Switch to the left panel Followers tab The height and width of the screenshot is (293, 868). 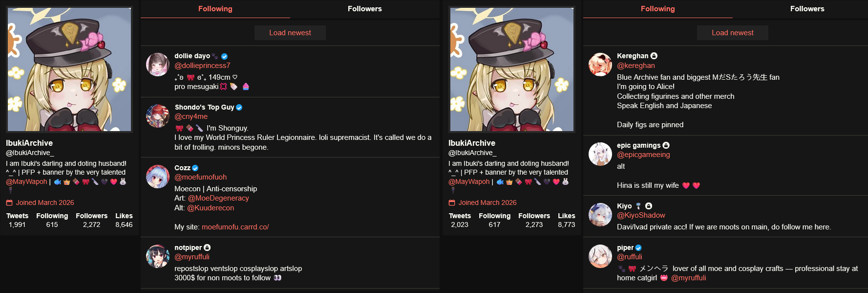pyautogui.click(x=365, y=9)
